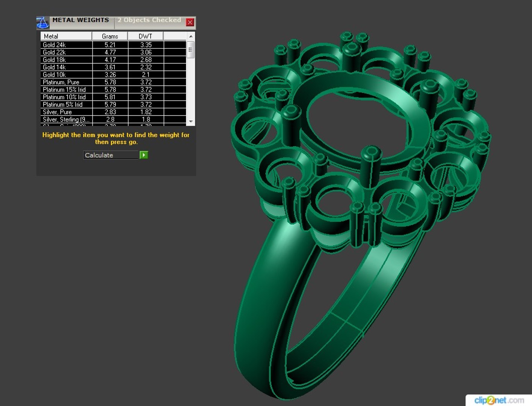Screen dimensions: 532x406
Task: Select the Platinum 15% Irid row
Action: (113, 89)
